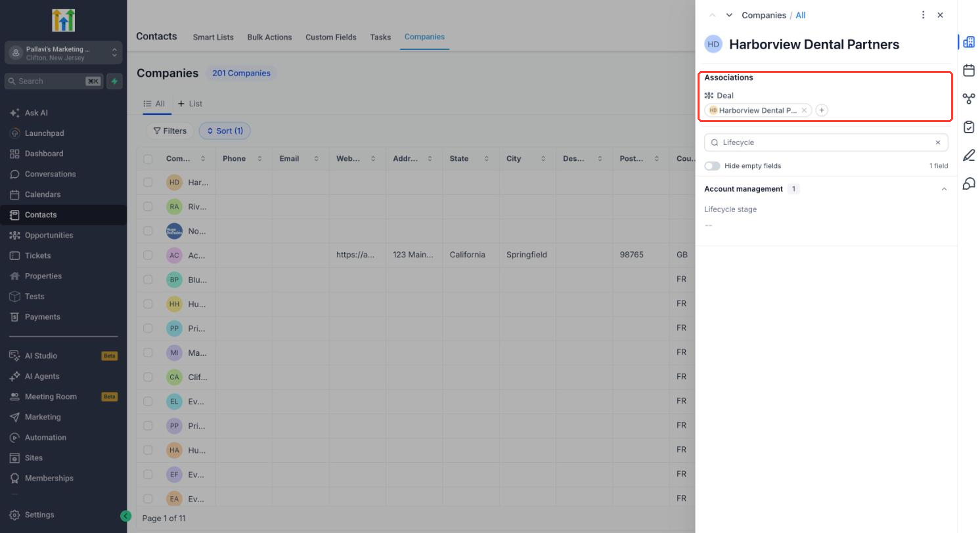This screenshot has width=980, height=533.
Task: Tick the checkbox for the CA company row
Action: click(148, 377)
